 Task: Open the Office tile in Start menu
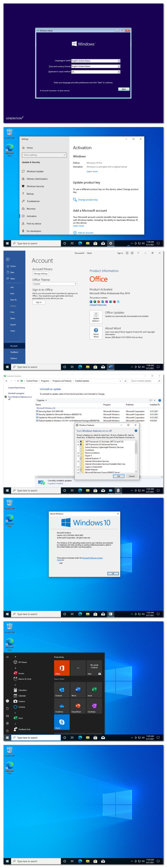click(61, 668)
